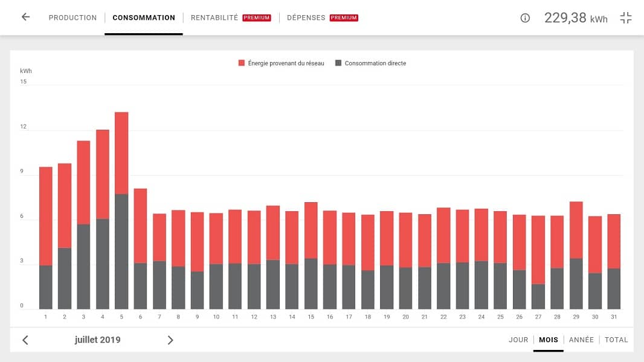644x362 pixels.
Task: Advance to next month with right chevron
Action: click(170, 340)
